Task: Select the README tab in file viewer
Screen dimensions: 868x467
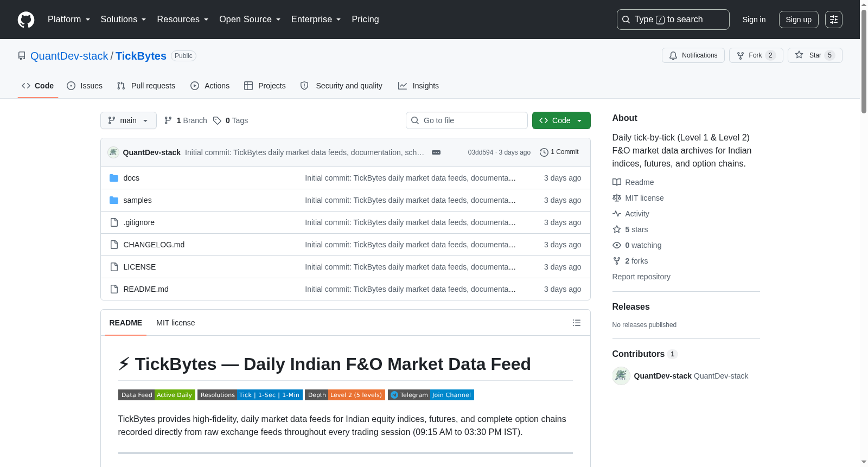Action: [x=126, y=323]
